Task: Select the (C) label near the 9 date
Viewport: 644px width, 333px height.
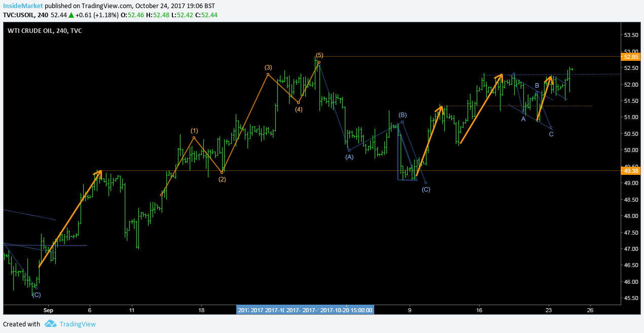Action: (426, 190)
